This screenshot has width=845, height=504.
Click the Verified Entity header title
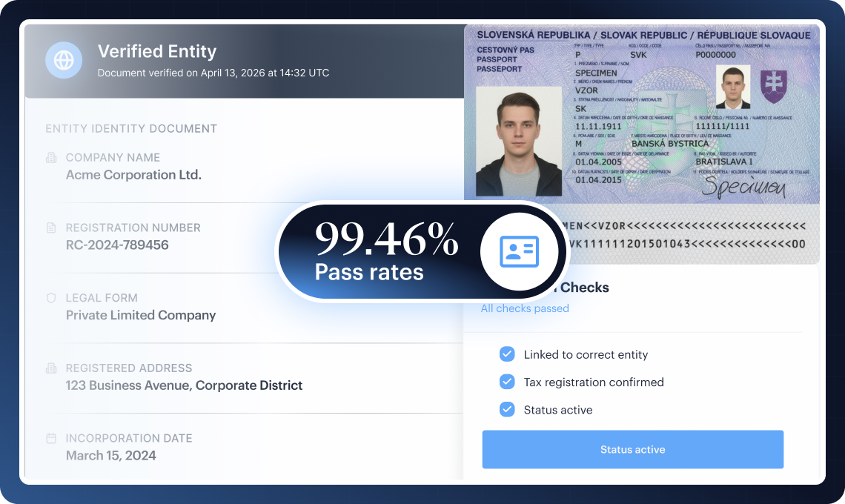(157, 52)
